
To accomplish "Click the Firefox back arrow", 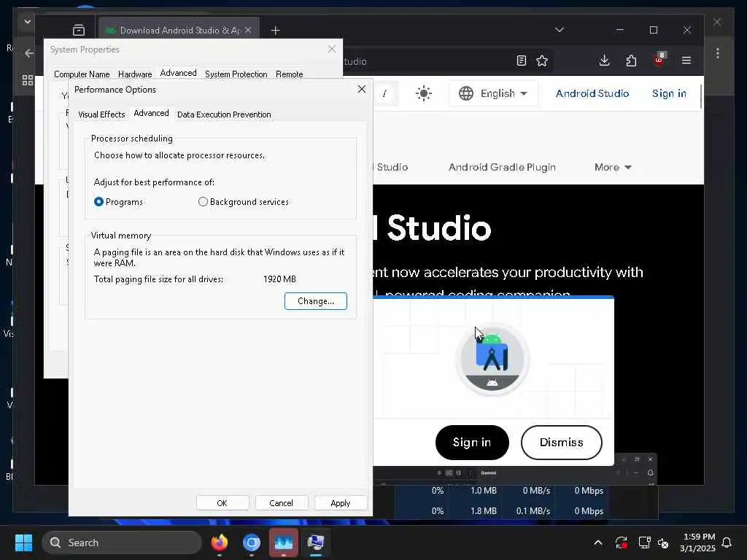I will tap(29, 52).
